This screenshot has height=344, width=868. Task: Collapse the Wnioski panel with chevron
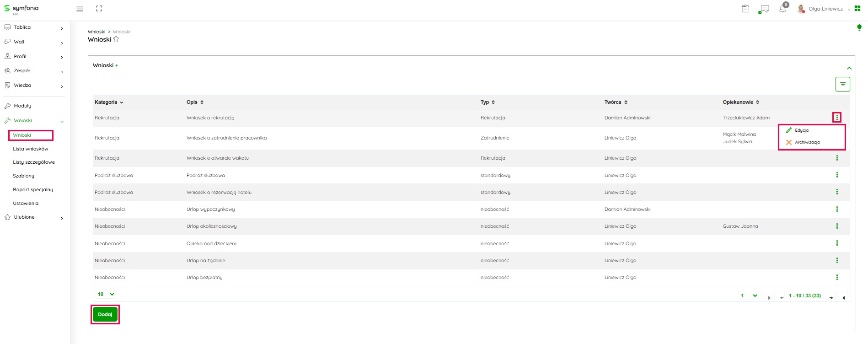point(849,68)
